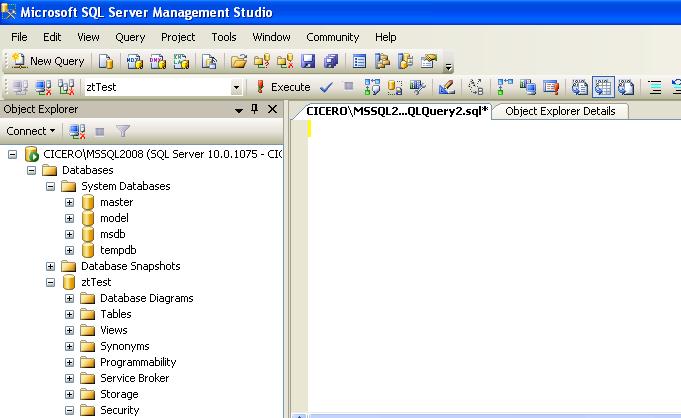Switch to the Object Explorer Details tab
This screenshot has height=418, width=681.
tap(560, 111)
